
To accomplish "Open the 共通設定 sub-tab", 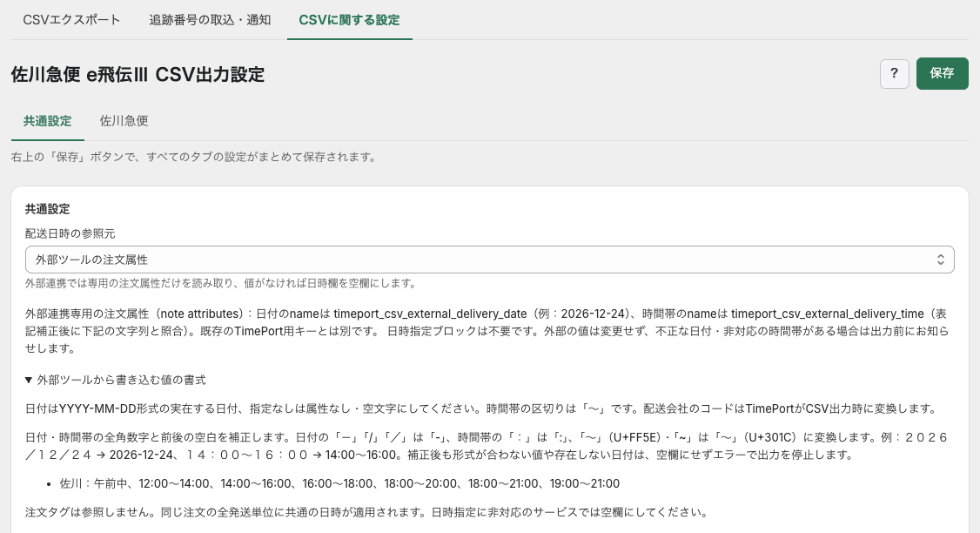I will [x=48, y=121].
